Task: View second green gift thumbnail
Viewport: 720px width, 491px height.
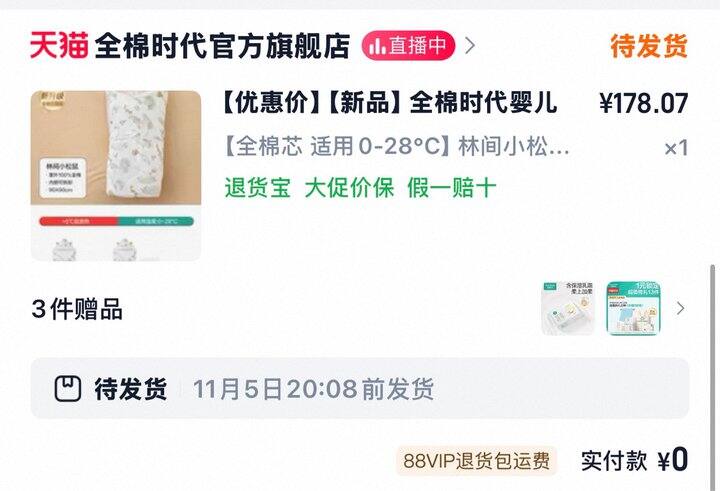Action: 633,308
